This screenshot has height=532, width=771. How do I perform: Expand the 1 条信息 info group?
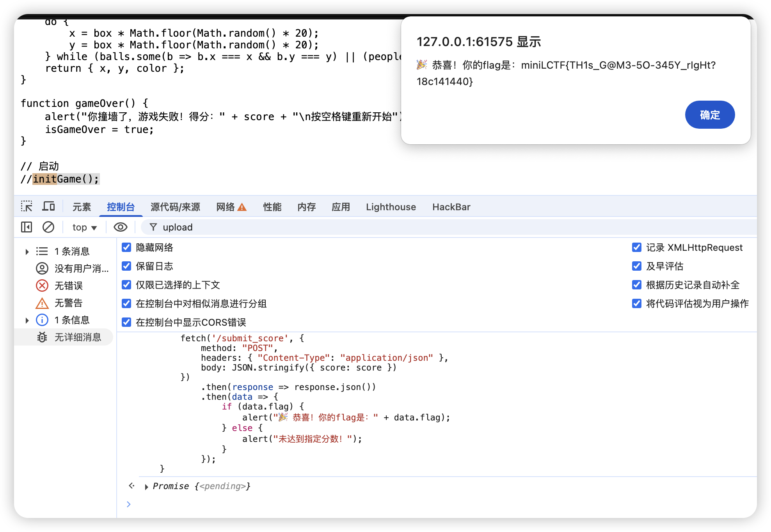(x=27, y=320)
